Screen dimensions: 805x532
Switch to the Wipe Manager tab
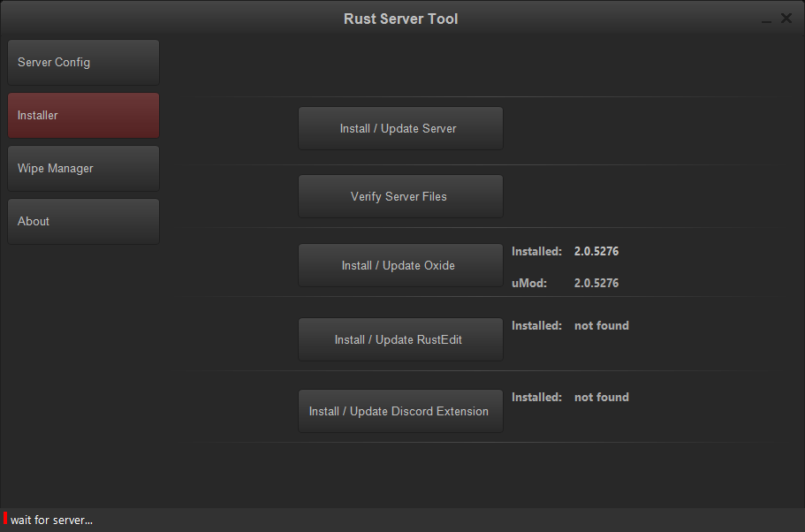[x=83, y=169]
